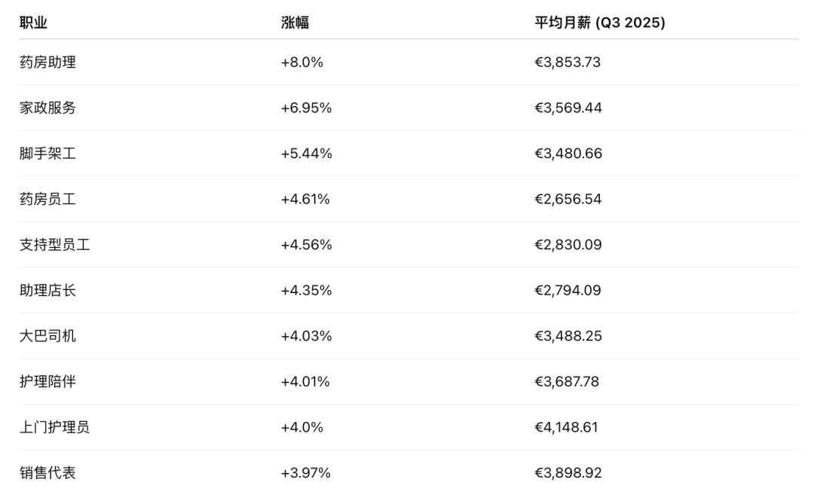The image size is (814, 504).
Task: Select the €2,794.09 salary cell
Action: 568,291
